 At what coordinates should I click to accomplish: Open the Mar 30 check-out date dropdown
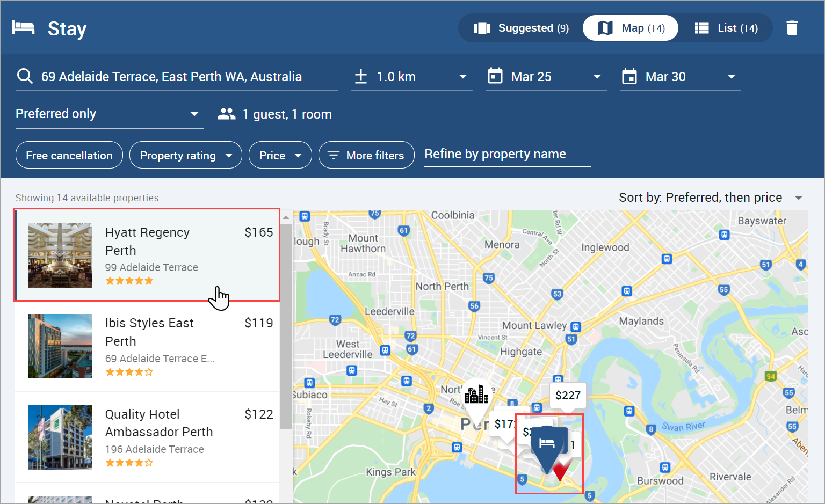(681, 77)
